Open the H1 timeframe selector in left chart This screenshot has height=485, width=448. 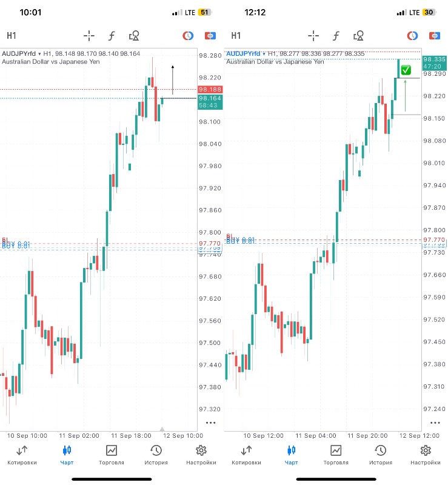12,36
